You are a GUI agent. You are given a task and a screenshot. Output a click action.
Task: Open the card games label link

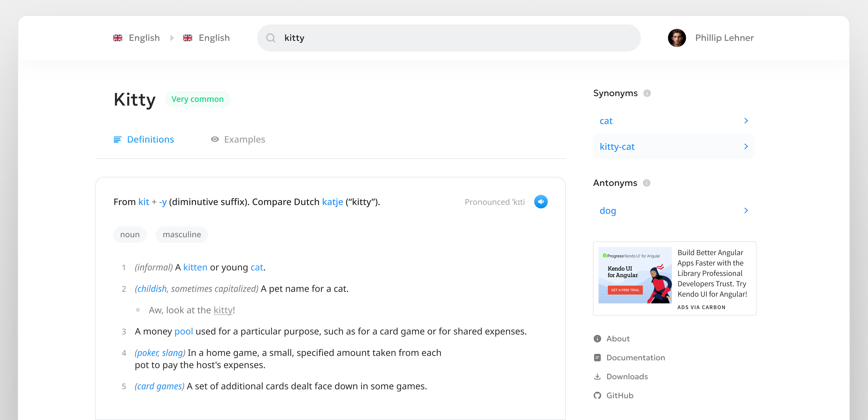click(x=159, y=386)
